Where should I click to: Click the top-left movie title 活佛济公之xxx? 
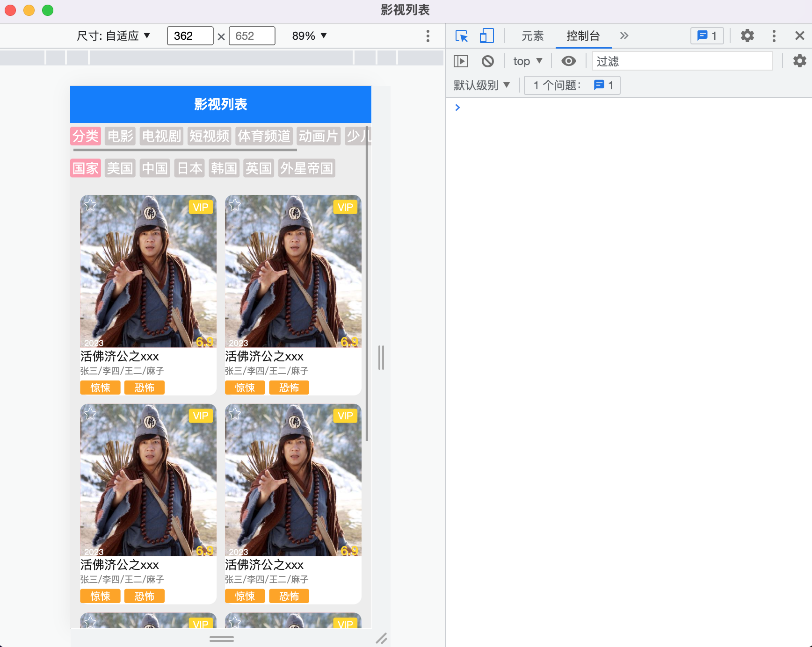120,356
